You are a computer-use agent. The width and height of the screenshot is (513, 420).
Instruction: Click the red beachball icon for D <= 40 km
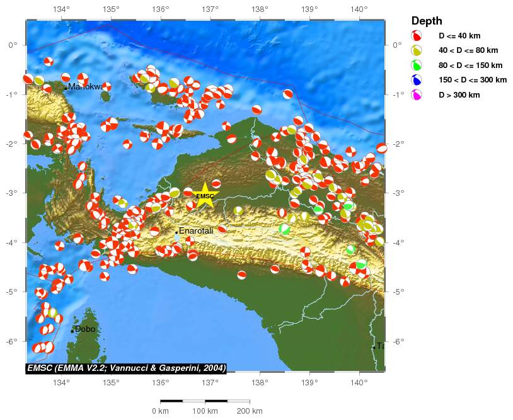[x=417, y=36]
